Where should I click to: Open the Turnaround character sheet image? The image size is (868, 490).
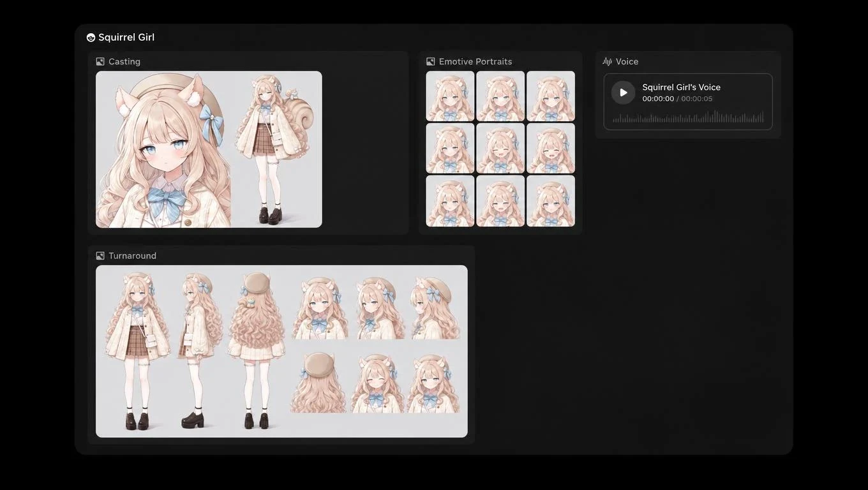pos(281,351)
